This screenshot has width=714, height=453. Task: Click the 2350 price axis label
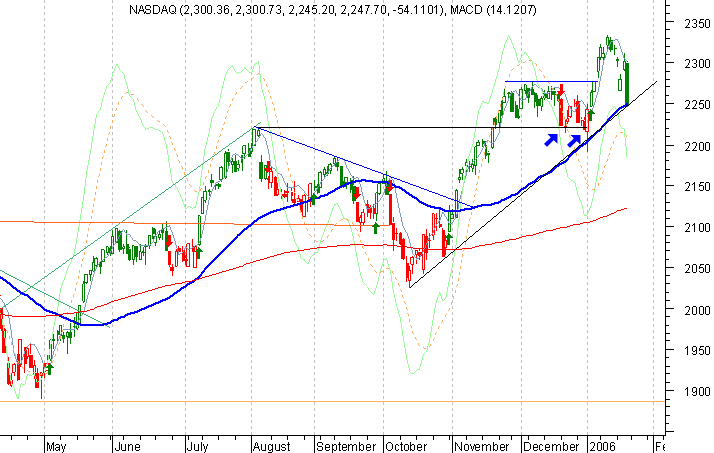(697, 24)
